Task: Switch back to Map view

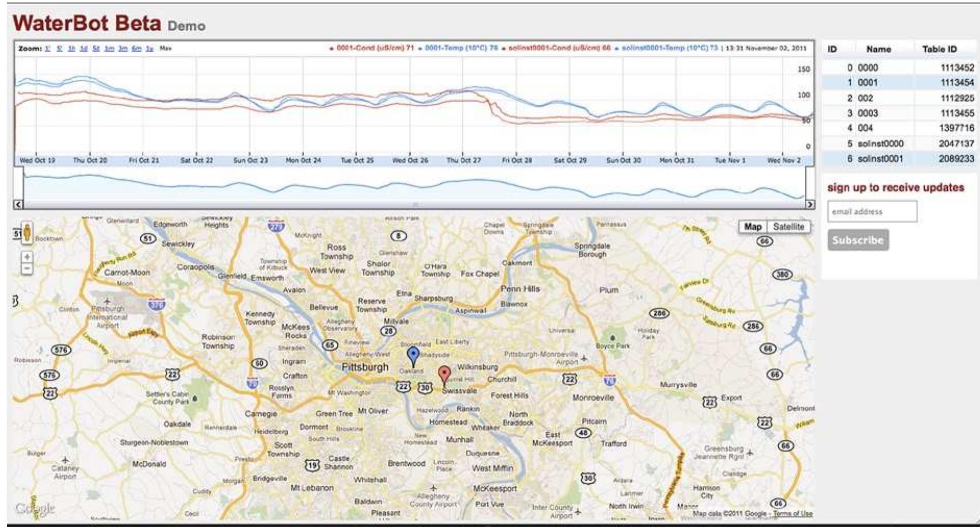Action: pyautogui.click(x=752, y=227)
